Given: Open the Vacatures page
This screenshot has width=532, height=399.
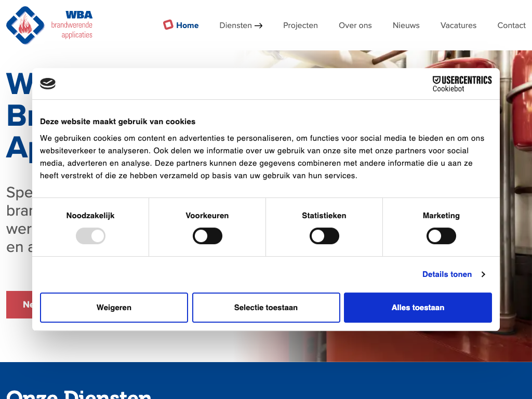Looking at the screenshot, I should pos(458,25).
